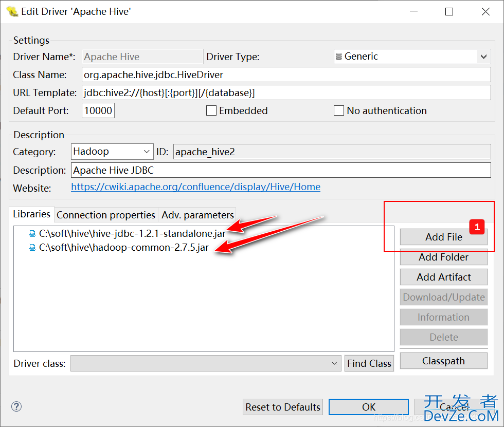Click the URL Template field

pos(286,92)
